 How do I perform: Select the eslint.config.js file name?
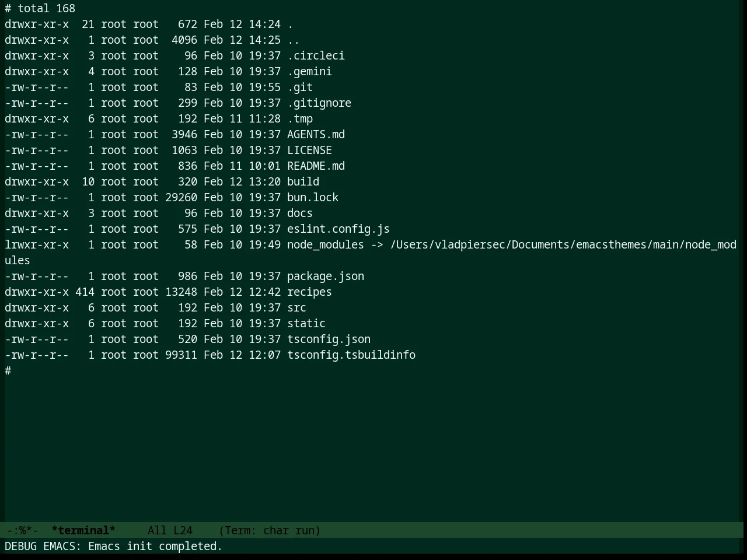click(338, 229)
